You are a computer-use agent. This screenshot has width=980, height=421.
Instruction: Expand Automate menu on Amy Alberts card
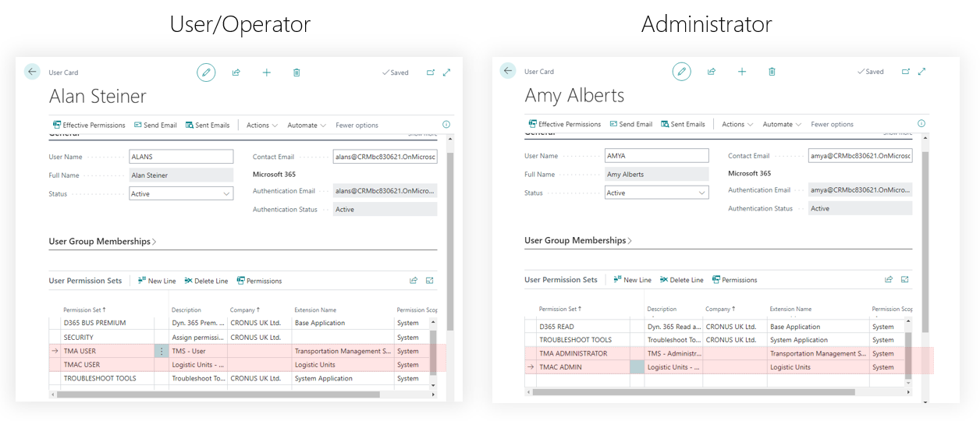pos(782,124)
